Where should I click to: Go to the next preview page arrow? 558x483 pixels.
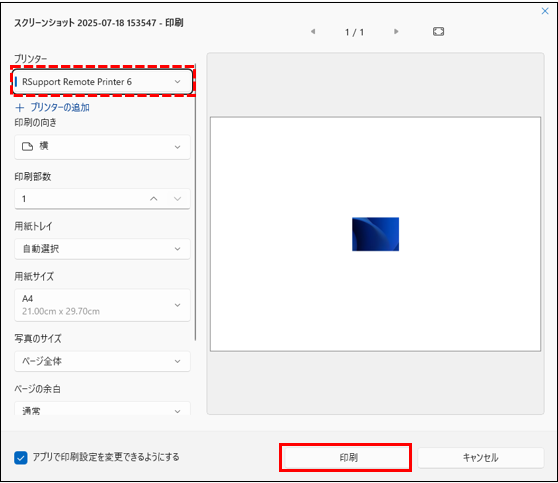pyautogui.click(x=396, y=32)
